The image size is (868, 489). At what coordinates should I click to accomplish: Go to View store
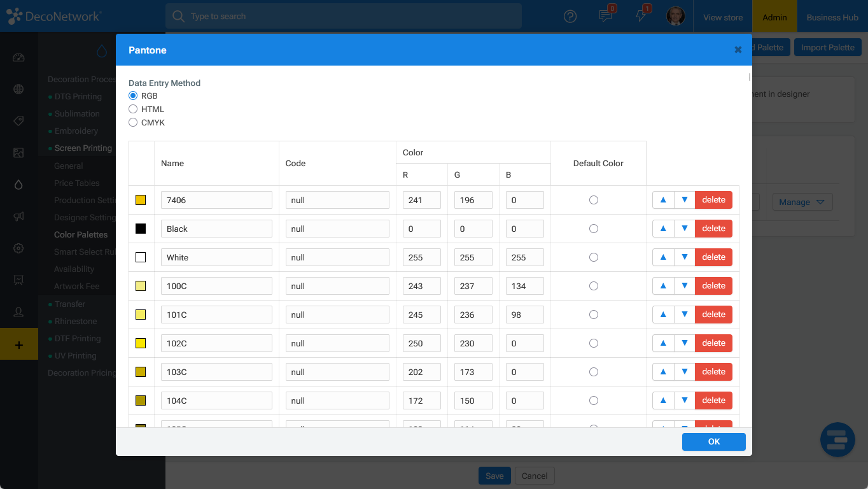click(x=723, y=17)
